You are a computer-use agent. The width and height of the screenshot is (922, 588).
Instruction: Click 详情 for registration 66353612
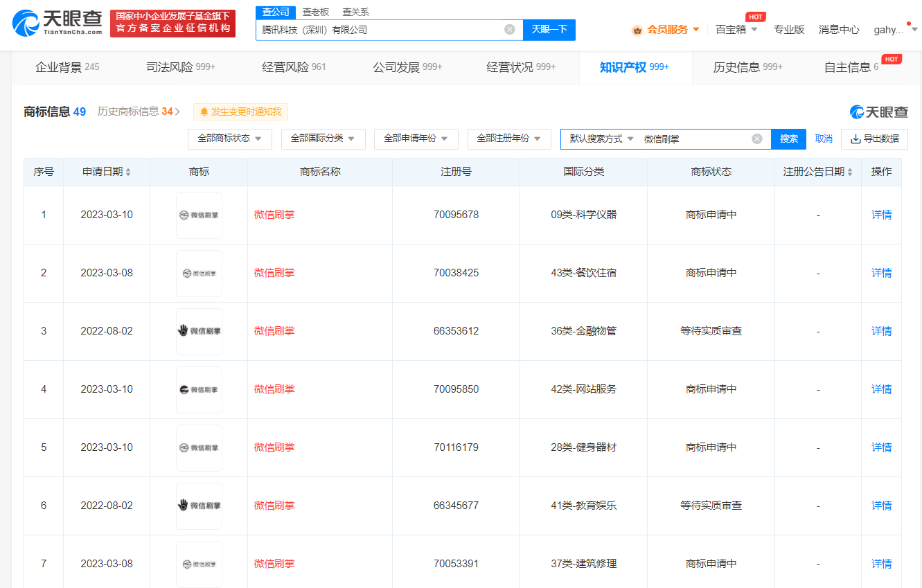click(x=881, y=331)
